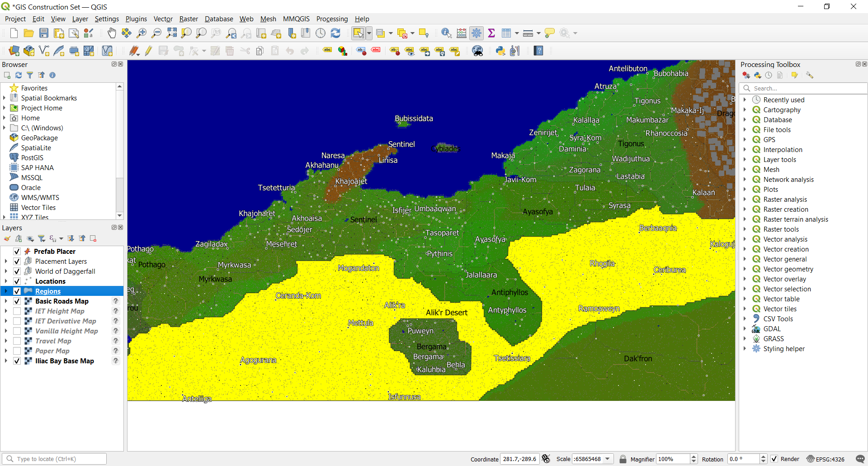This screenshot has width=868, height=466.
Task: Click the Open Field Calculator abacus icon
Action: pos(462,33)
